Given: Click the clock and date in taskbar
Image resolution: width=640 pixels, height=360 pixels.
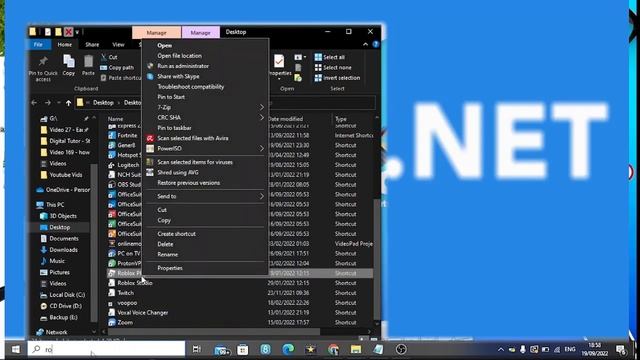Looking at the screenshot, I should pyautogui.click(x=595, y=350).
